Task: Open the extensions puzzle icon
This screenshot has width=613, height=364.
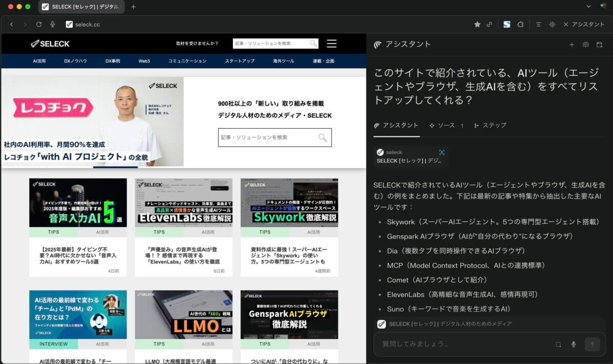Action: click(521, 24)
